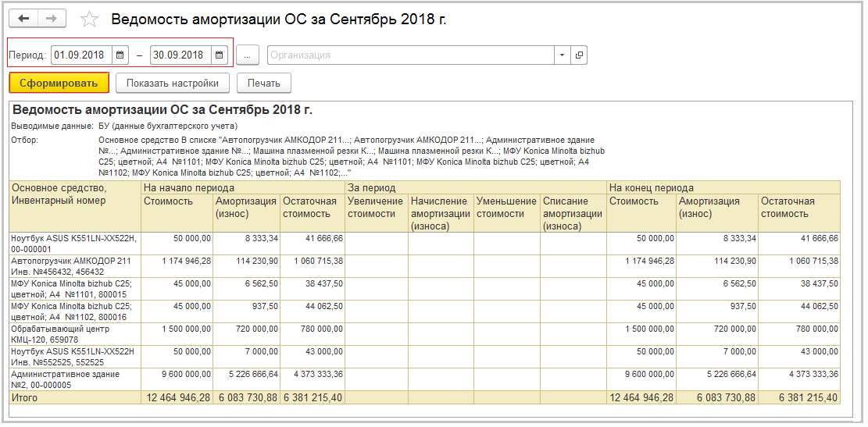
Task: Open Показать настройки settings
Action: (172, 83)
